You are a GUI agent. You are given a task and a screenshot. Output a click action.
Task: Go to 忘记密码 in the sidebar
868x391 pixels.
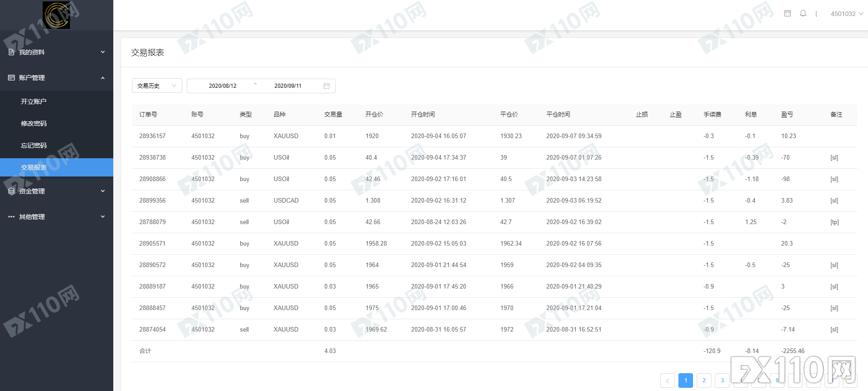click(x=33, y=145)
